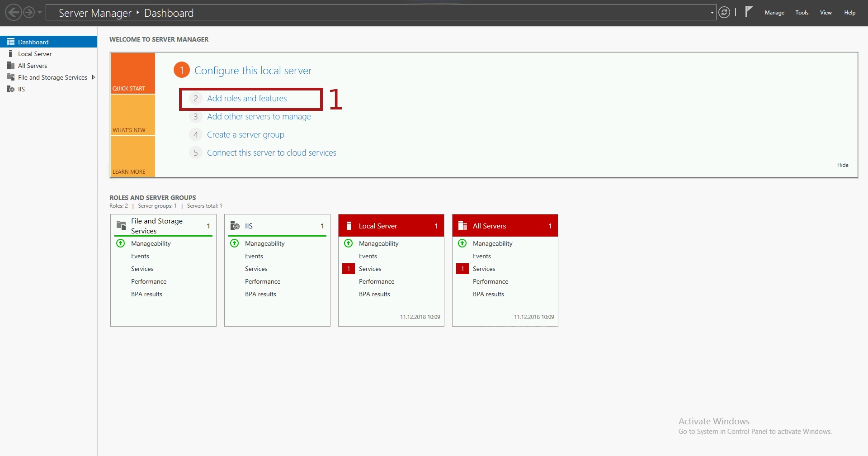Select the LEARN MORE tile
Image resolution: width=868 pixels, height=456 pixels.
(x=133, y=157)
